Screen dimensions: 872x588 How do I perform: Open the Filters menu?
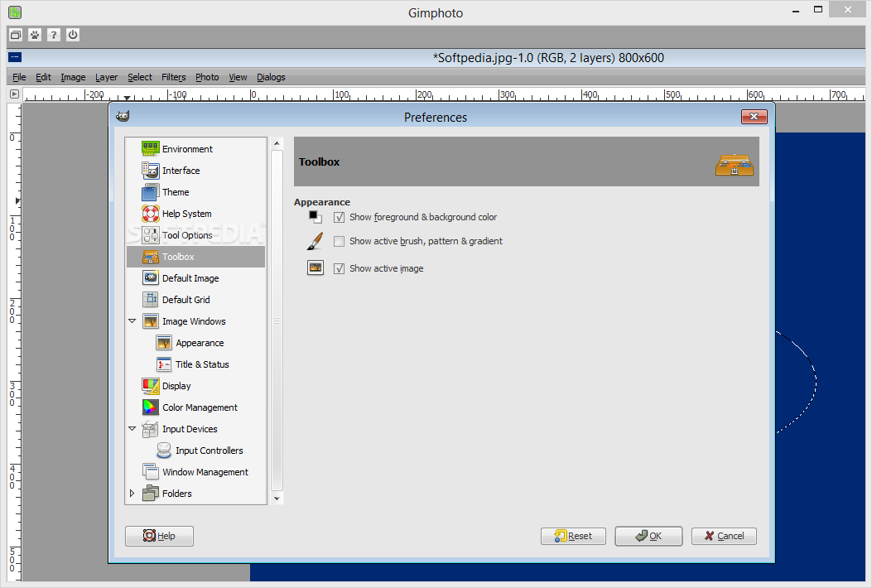(174, 77)
